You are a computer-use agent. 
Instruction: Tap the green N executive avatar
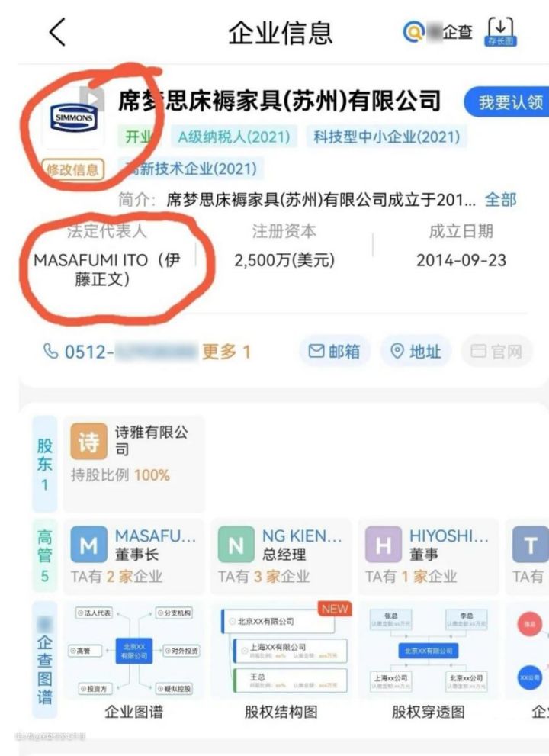coord(236,545)
